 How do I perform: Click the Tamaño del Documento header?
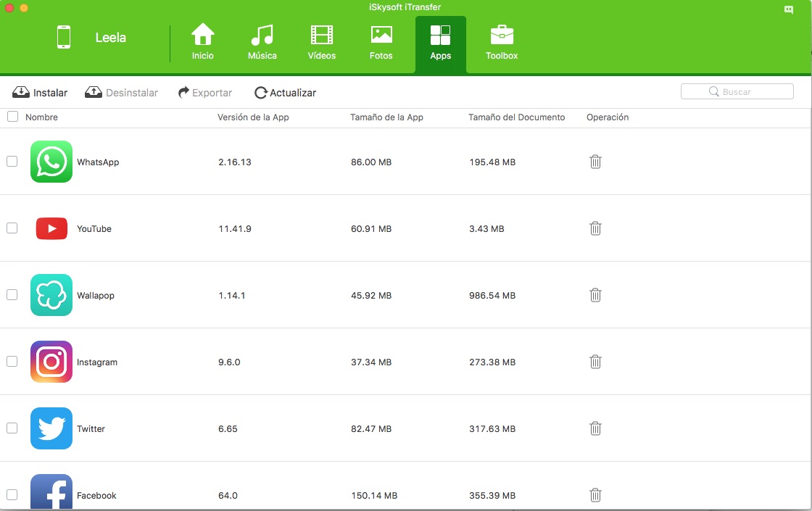(x=517, y=117)
